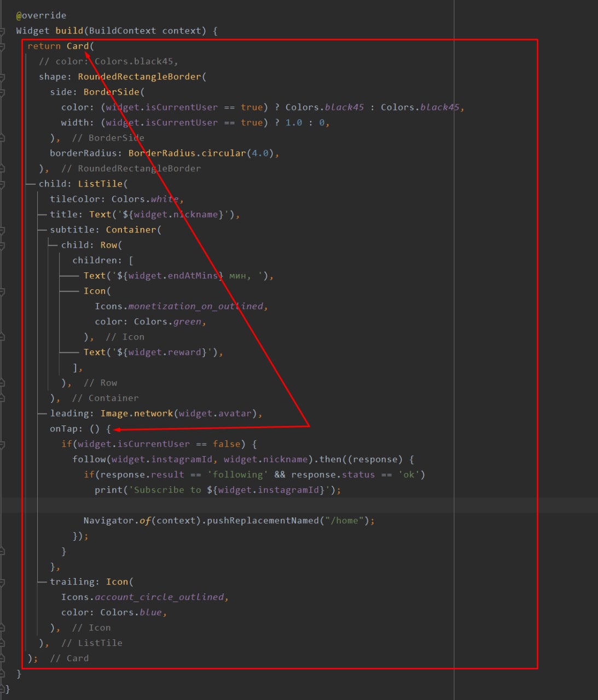Click the tileColor property
Image resolution: width=598 pixels, height=700 pixels.
pyautogui.click(x=75, y=199)
